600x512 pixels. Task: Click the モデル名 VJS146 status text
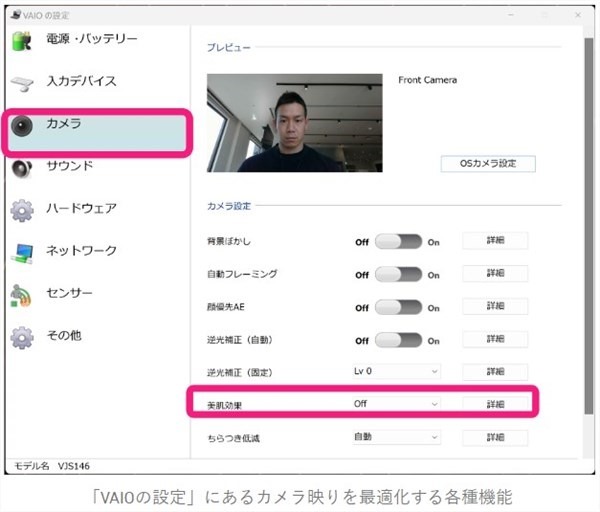[x=52, y=466]
